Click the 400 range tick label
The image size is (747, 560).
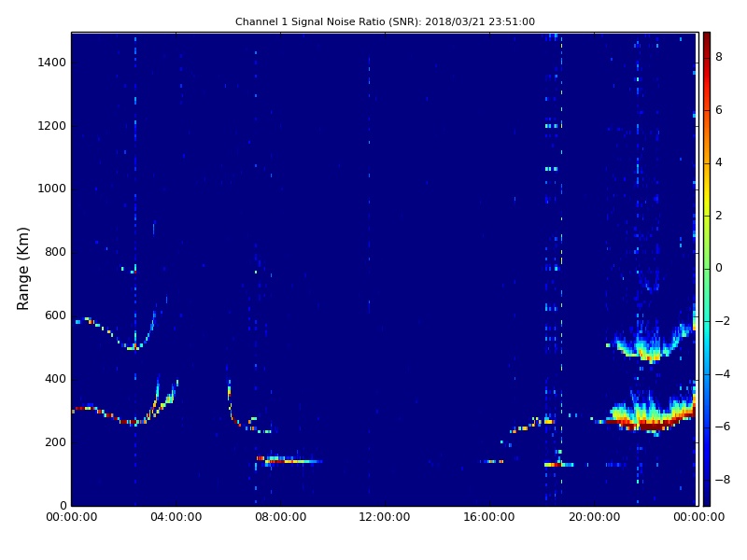click(55, 379)
